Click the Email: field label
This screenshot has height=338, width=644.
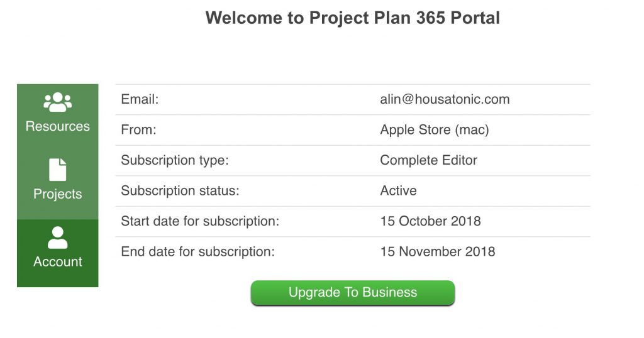(140, 99)
